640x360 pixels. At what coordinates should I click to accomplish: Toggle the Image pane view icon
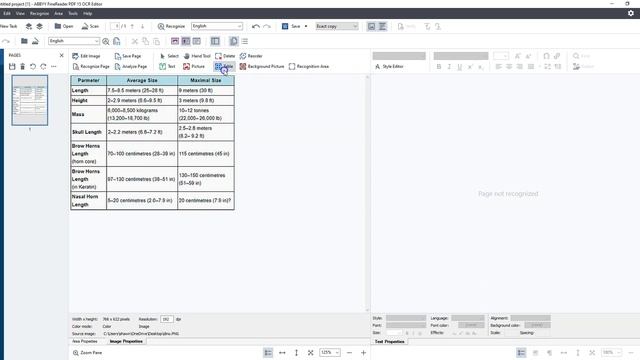click(371, 26)
